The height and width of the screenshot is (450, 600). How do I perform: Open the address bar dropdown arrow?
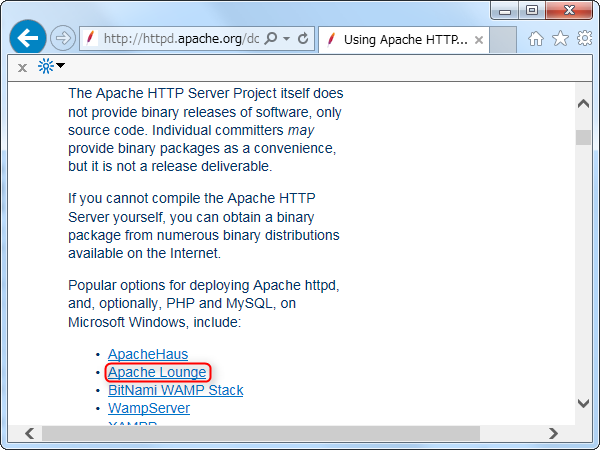286,39
